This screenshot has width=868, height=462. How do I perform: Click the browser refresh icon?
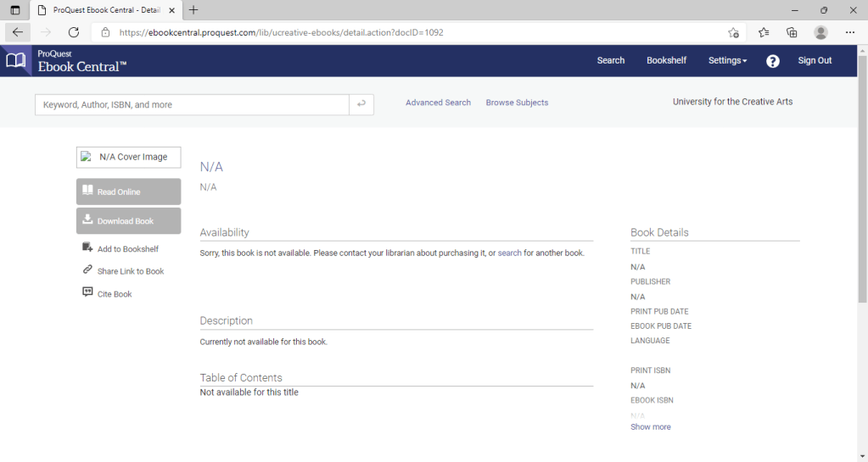pos(74,32)
